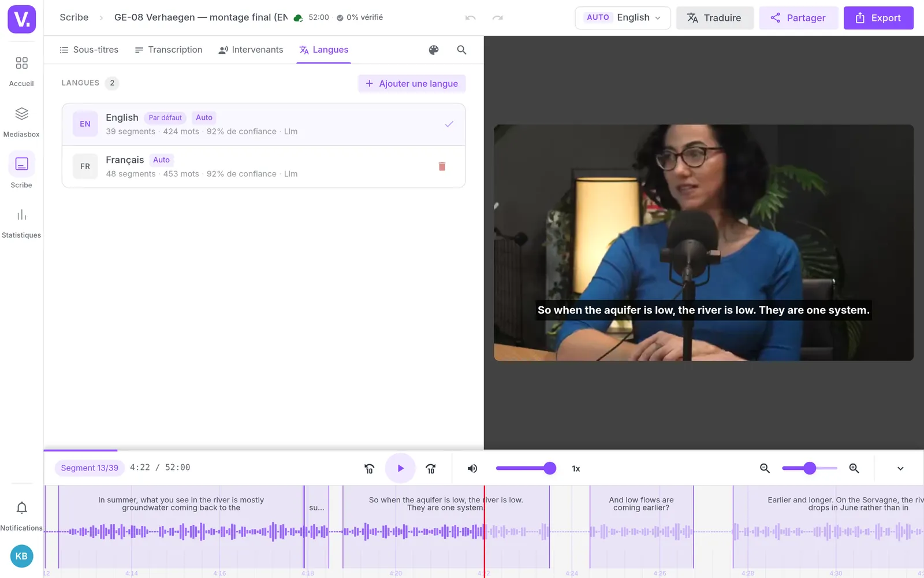This screenshot has height=578, width=924.
Task: Switch to the Transcription tab
Action: tap(169, 50)
